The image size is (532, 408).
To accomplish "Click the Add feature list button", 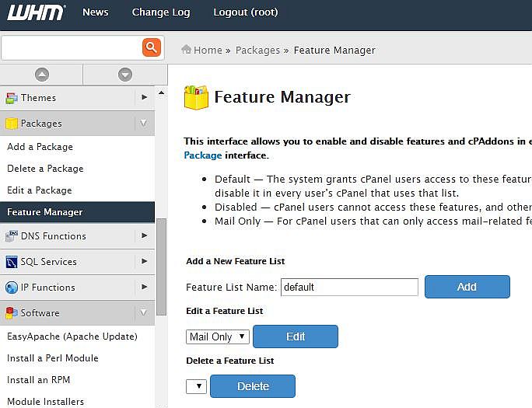I will pos(467,287).
